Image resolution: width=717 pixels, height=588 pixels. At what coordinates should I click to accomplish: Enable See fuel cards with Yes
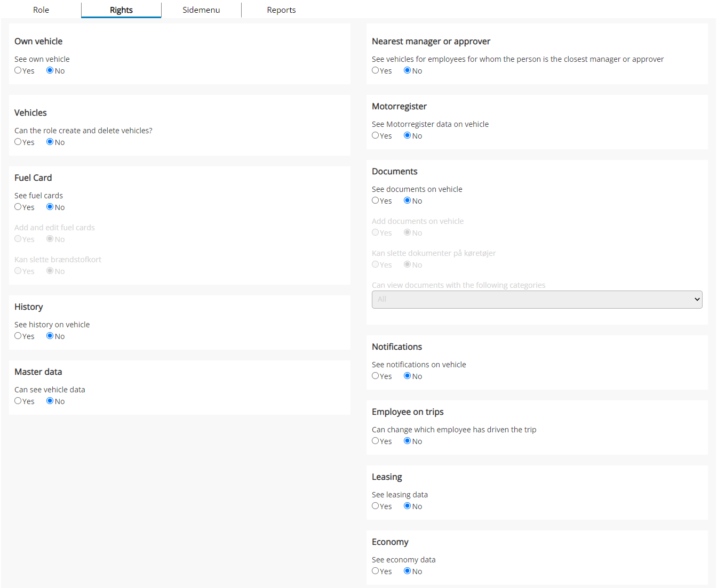click(18, 207)
